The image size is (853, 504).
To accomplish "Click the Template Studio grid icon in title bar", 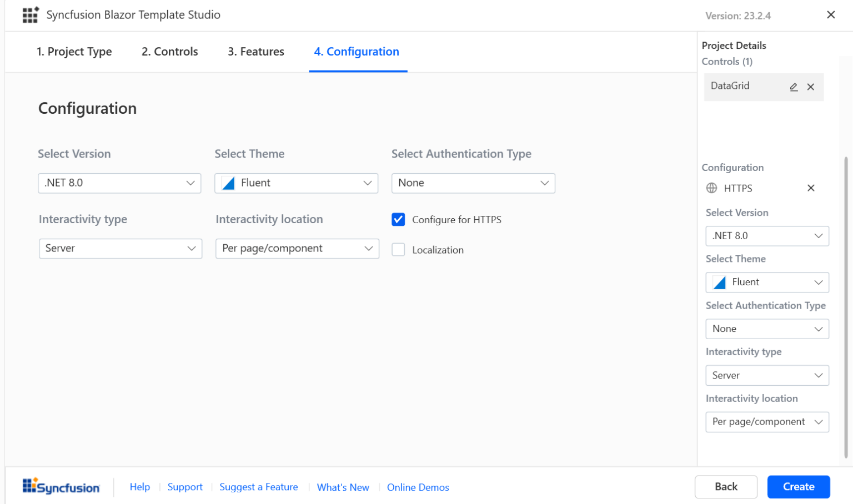I will [x=31, y=15].
